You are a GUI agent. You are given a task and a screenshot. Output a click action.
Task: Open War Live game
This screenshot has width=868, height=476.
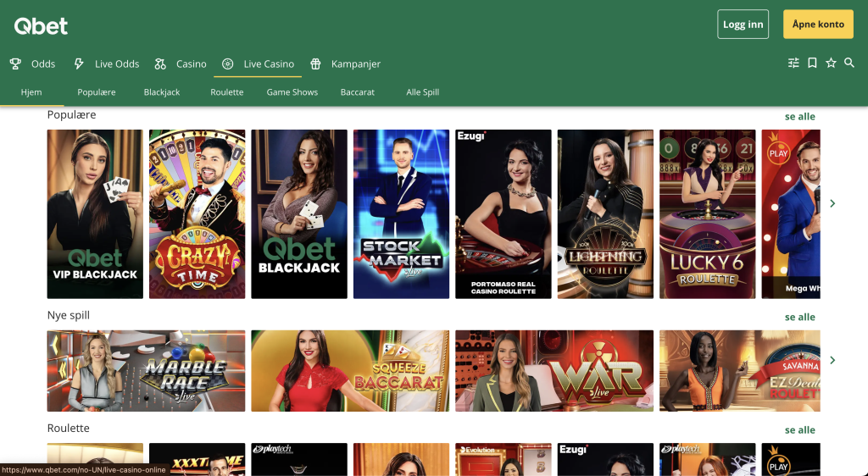point(554,371)
